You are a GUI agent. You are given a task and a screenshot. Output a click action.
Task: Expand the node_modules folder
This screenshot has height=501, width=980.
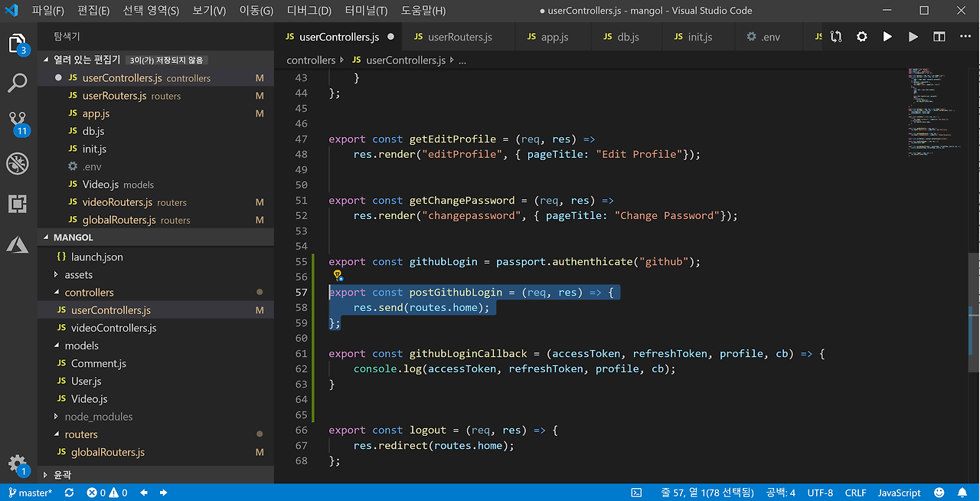[x=98, y=417]
